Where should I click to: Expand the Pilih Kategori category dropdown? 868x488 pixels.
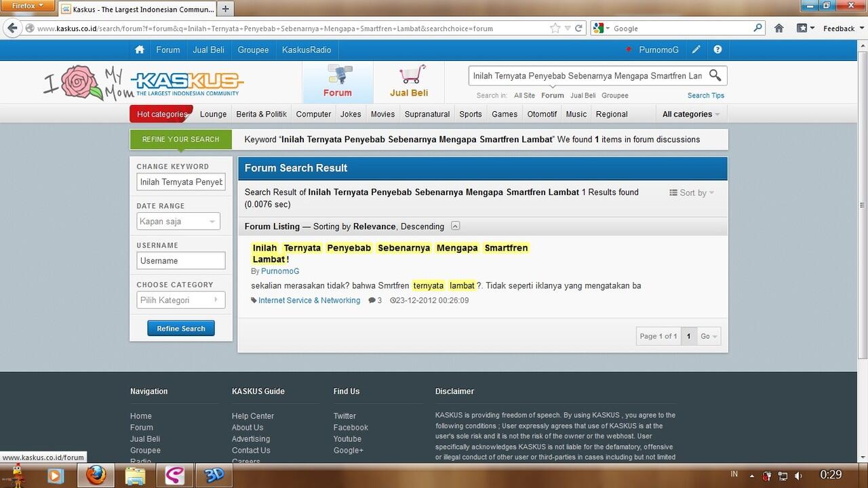pos(181,300)
